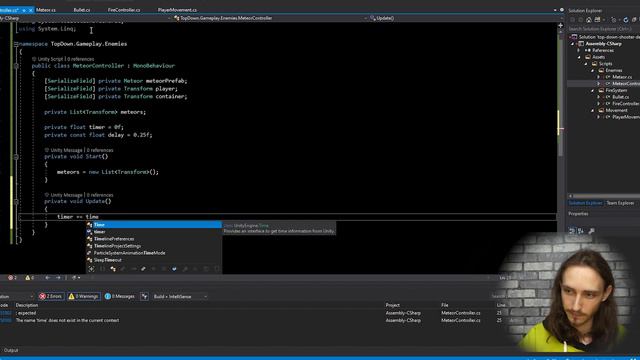
Task: Choose SleepTimeout completion item
Action: tap(154, 260)
